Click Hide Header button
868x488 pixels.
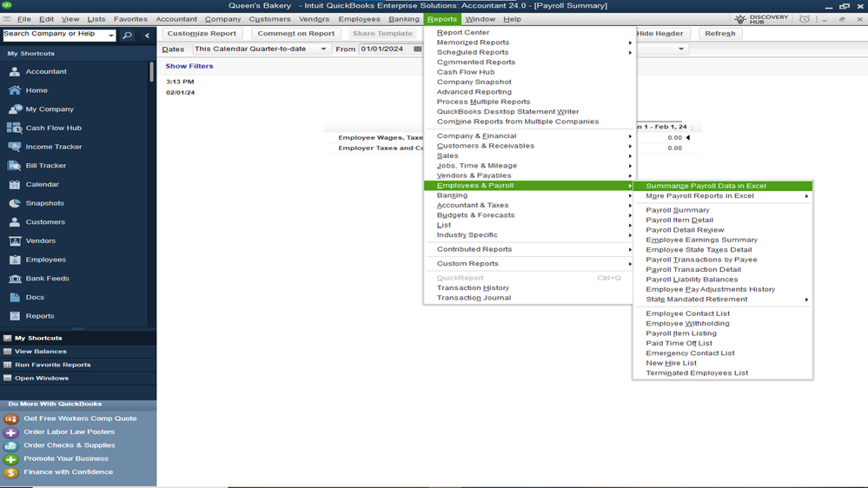click(659, 33)
